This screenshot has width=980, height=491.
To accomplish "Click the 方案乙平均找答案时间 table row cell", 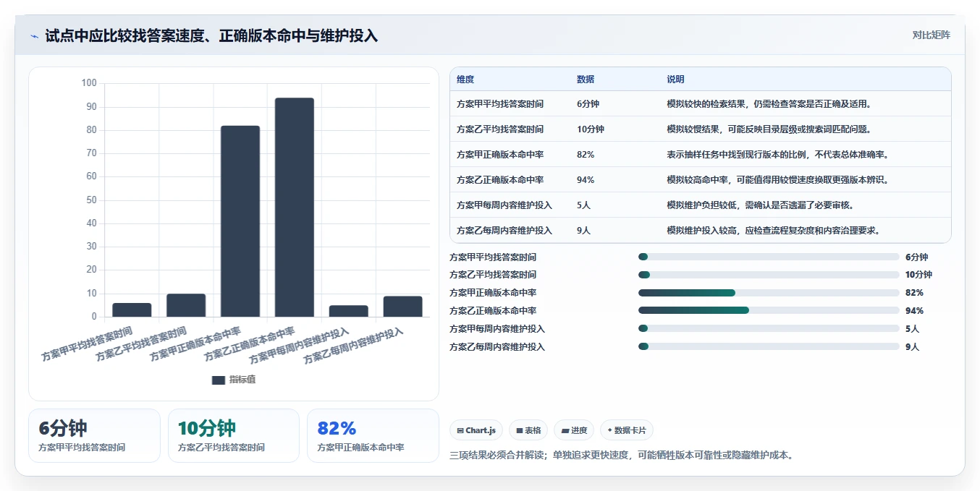I will coord(500,129).
